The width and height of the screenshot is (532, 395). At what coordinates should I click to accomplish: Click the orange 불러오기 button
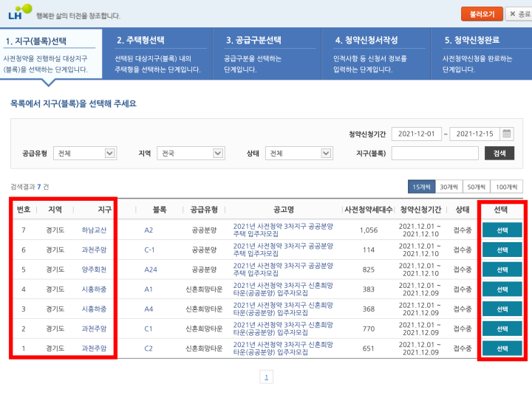pos(482,14)
